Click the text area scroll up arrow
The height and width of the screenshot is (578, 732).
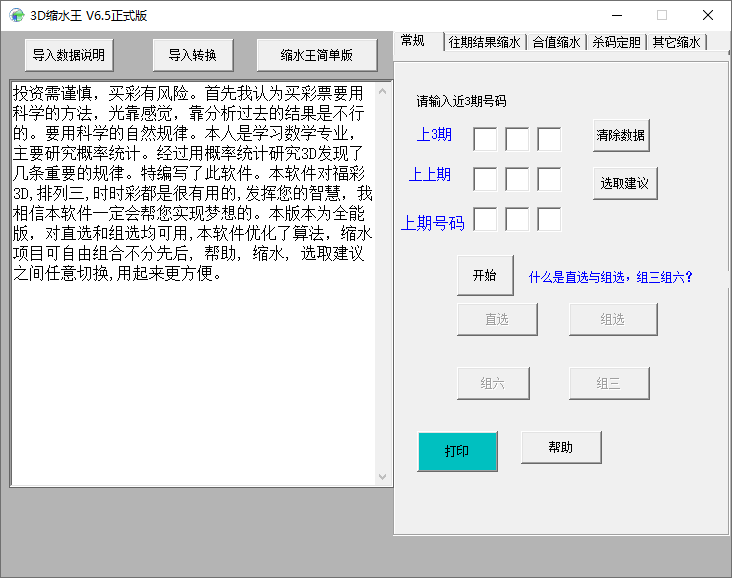click(383, 91)
